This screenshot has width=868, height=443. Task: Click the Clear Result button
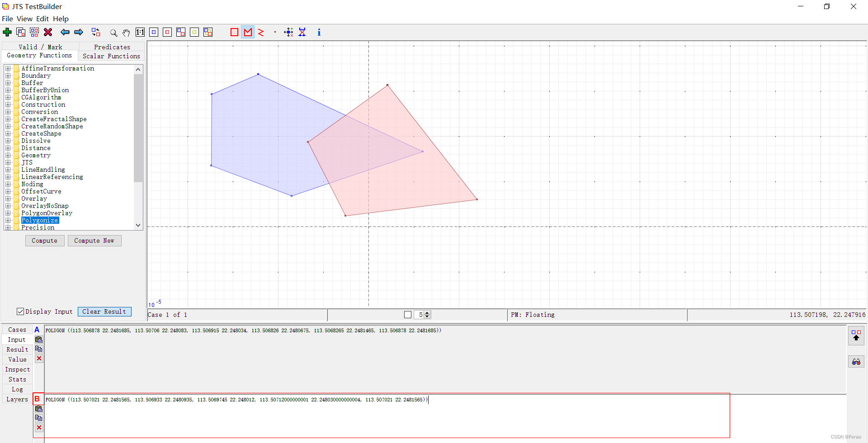coord(104,311)
